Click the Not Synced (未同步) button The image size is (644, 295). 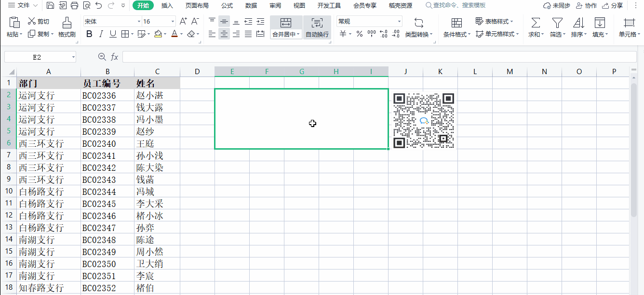[x=556, y=6]
